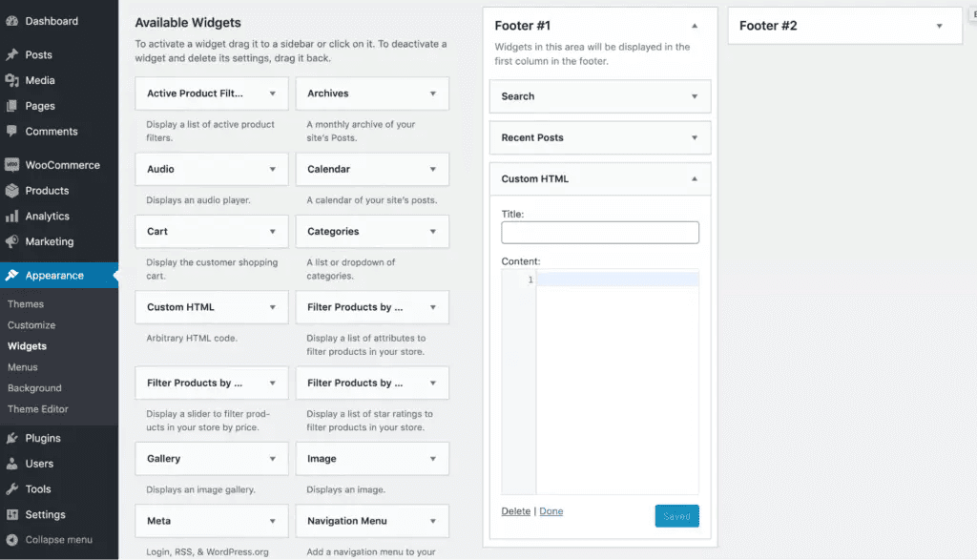This screenshot has height=560, width=977.
Task: Click the Posts pushpin icon
Action: coord(11,55)
